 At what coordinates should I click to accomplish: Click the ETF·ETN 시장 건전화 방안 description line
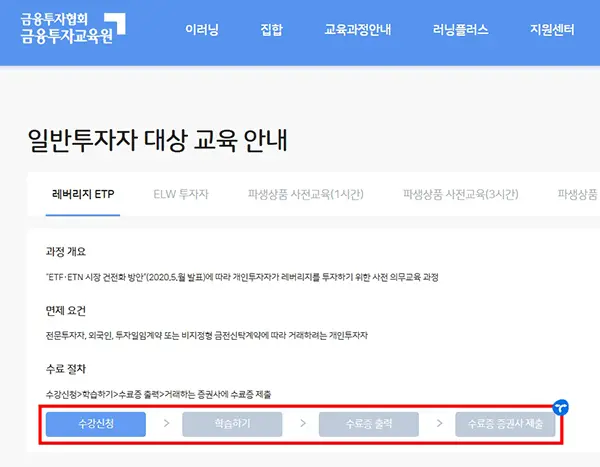pyautogui.click(x=242, y=277)
